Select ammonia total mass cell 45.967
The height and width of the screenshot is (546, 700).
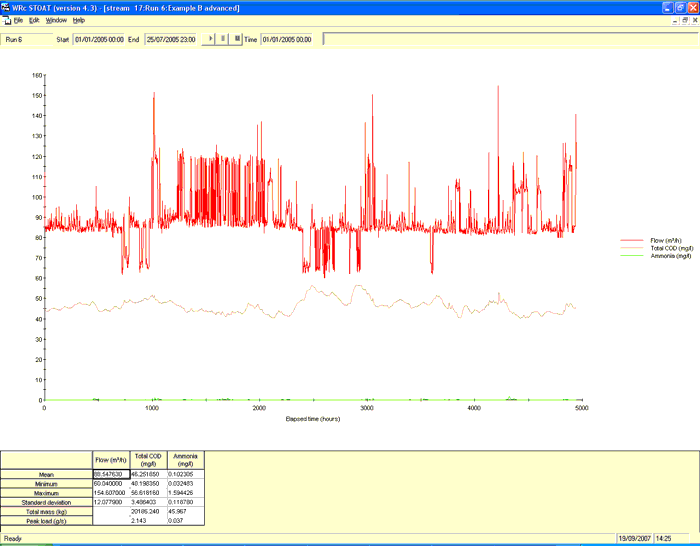(x=186, y=512)
